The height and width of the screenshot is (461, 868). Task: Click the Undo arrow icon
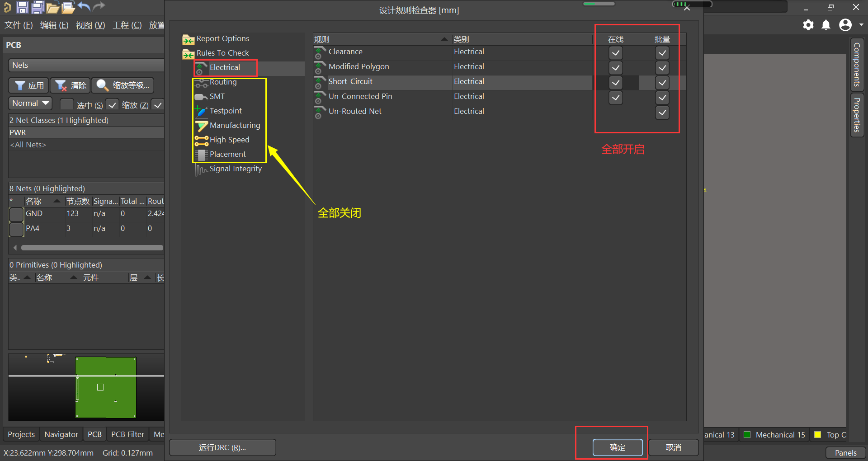tap(84, 6)
